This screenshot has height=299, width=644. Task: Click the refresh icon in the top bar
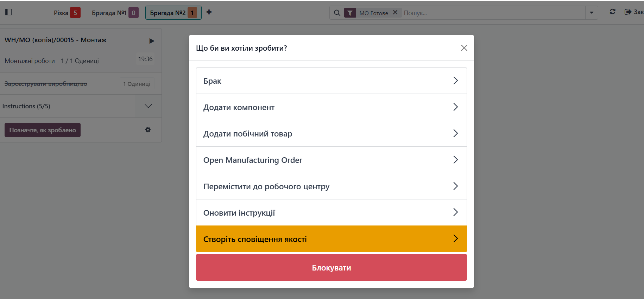(612, 12)
